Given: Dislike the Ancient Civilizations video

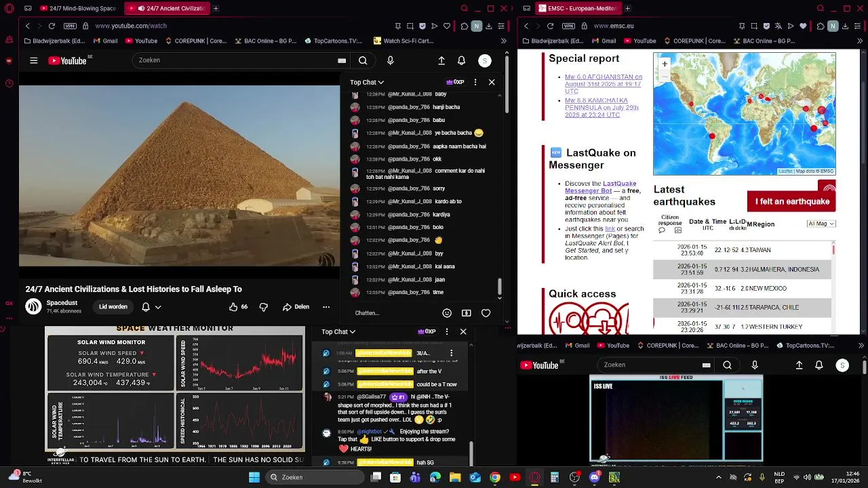Looking at the screenshot, I should [x=263, y=306].
